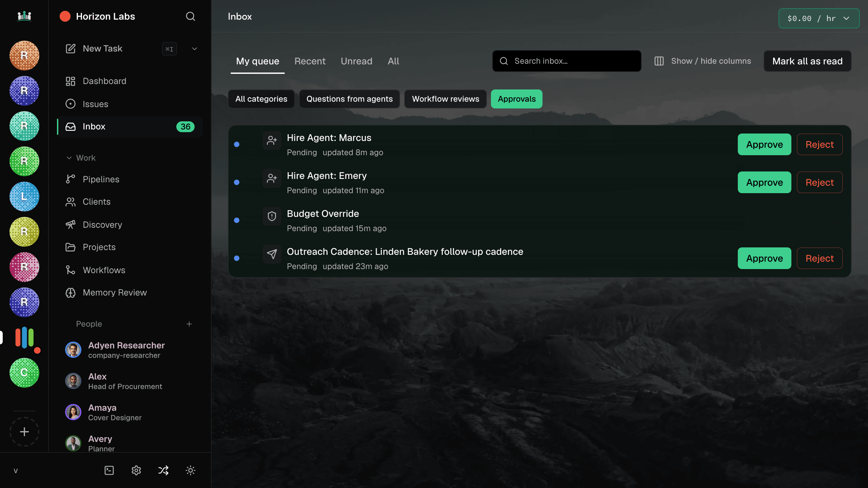868x488 pixels.
Task: Click the Outreach Cadence paper-plane icon
Action: [x=272, y=254]
